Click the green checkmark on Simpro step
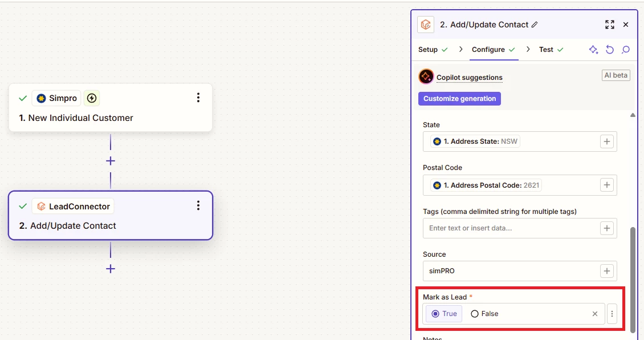This screenshot has width=644, height=340. (x=23, y=98)
